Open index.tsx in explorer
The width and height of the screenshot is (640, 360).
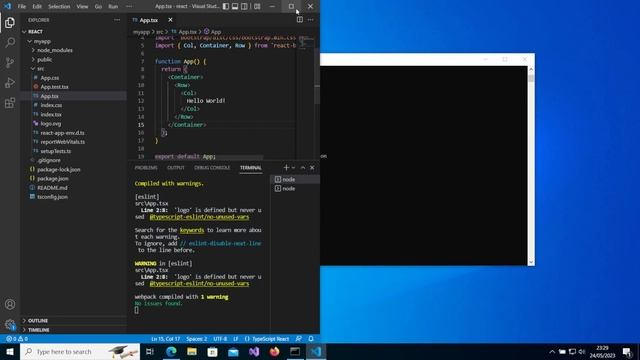coord(73,114)
